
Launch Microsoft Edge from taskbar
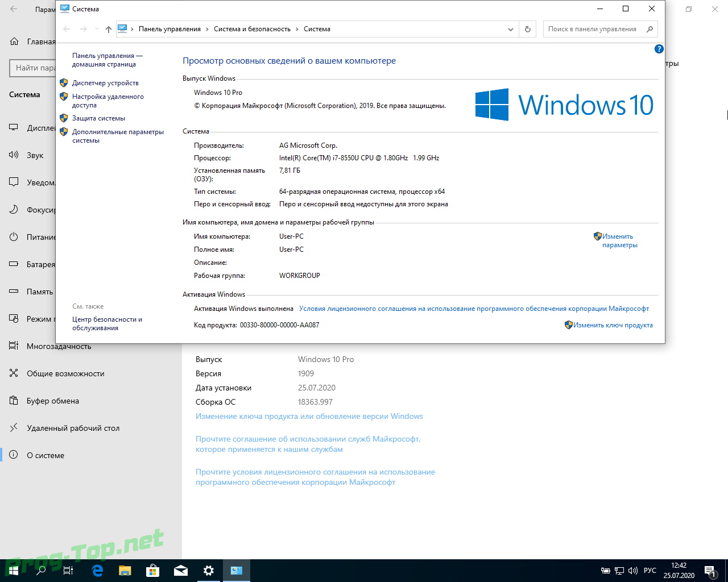tap(97, 570)
